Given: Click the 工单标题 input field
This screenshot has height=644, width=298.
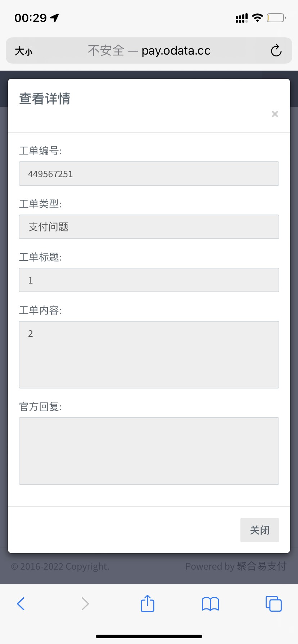Looking at the screenshot, I should [x=149, y=280].
